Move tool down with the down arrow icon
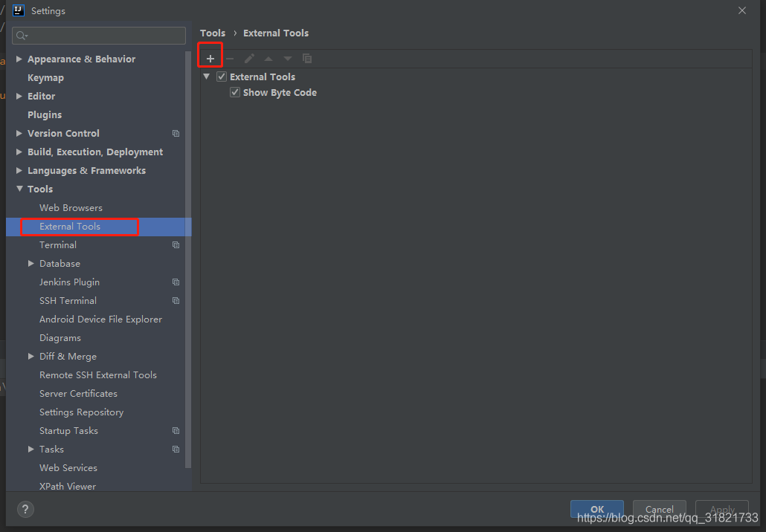This screenshot has width=766, height=532. point(288,59)
